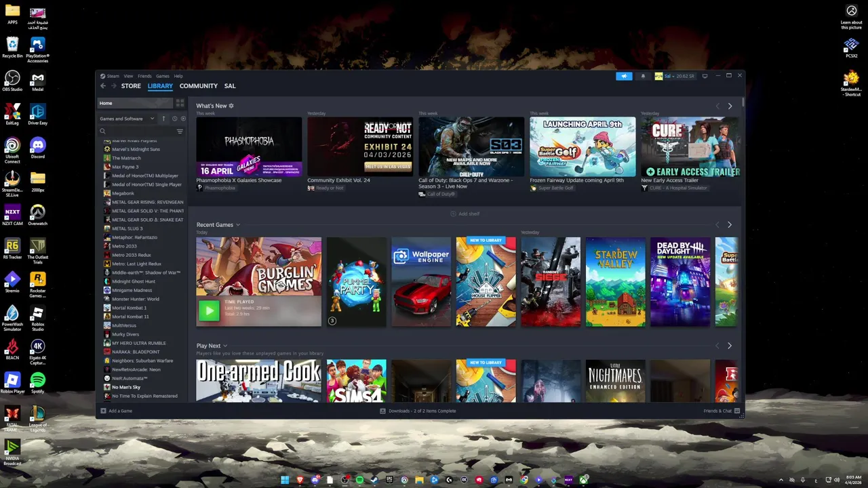This screenshot has height=488, width=868.
Task: Open the Steam menu
Action: click(113, 76)
